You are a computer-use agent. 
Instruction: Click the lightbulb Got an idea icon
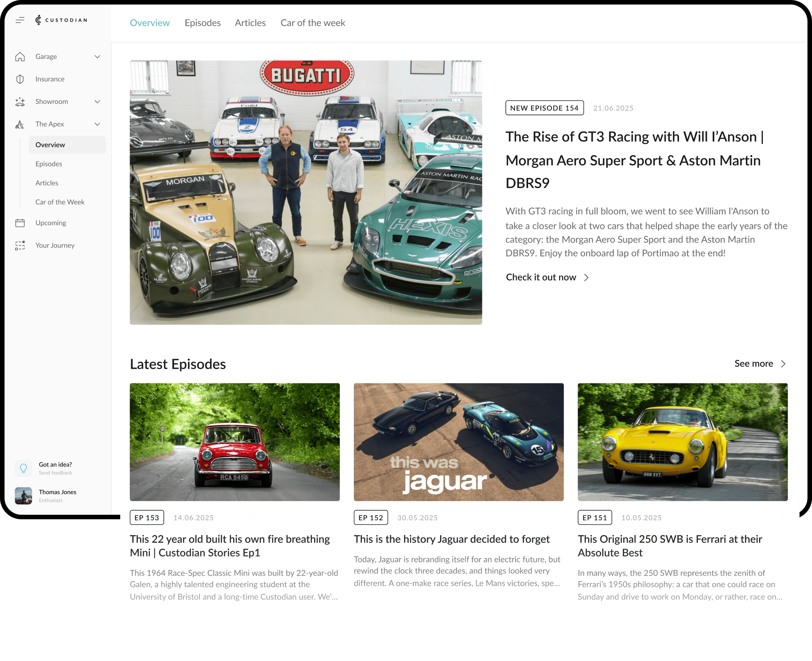coord(23,468)
